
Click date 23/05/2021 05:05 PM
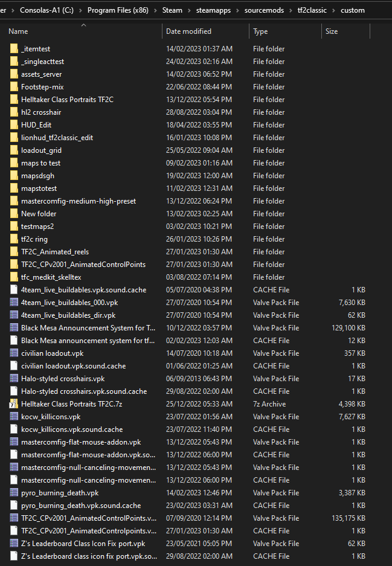coord(199,543)
